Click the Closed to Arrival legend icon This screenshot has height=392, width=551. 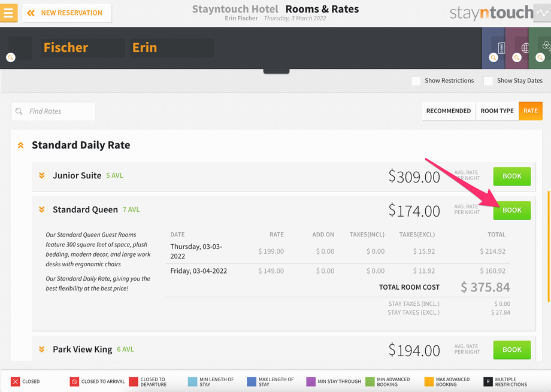tap(74, 381)
